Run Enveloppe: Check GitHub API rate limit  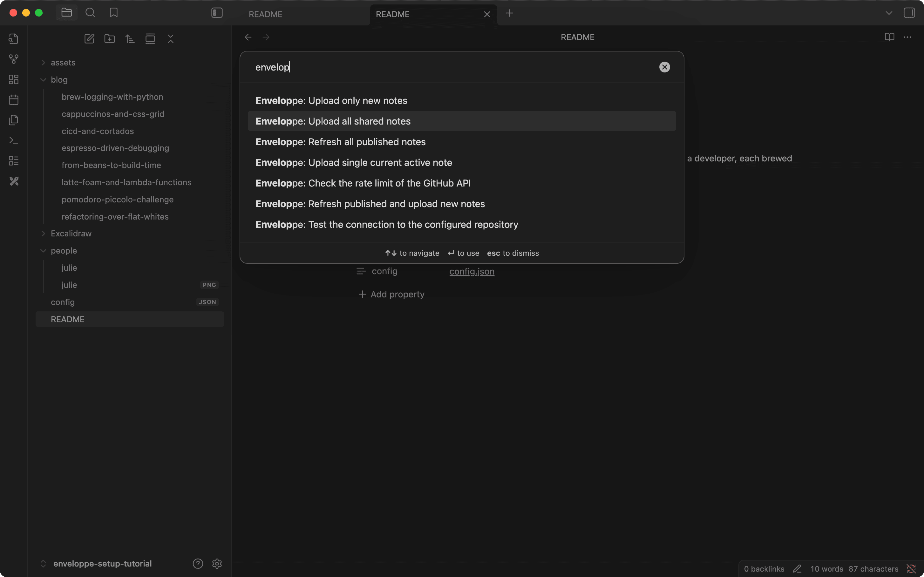pos(462,183)
